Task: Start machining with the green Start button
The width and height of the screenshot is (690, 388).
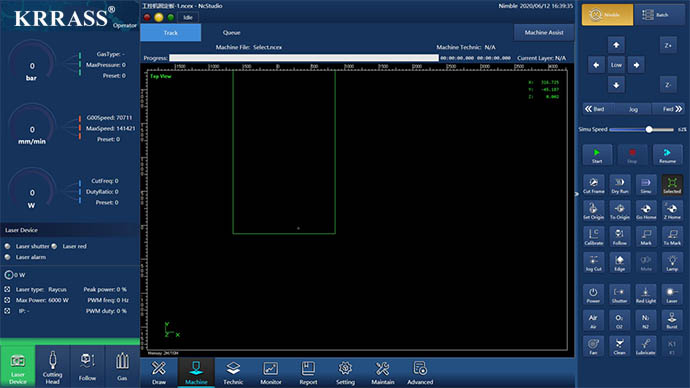Action: [x=597, y=155]
